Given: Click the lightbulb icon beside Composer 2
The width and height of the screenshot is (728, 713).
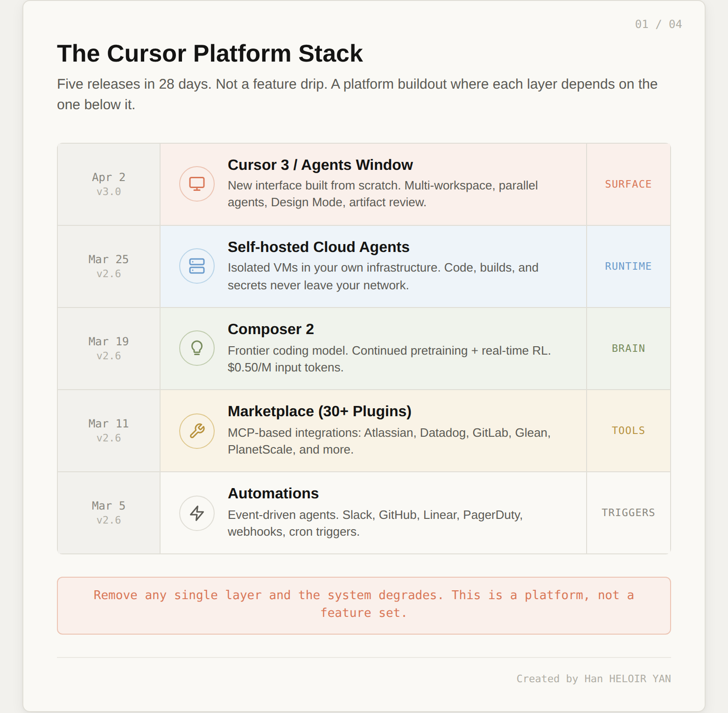Looking at the screenshot, I should (x=196, y=348).
